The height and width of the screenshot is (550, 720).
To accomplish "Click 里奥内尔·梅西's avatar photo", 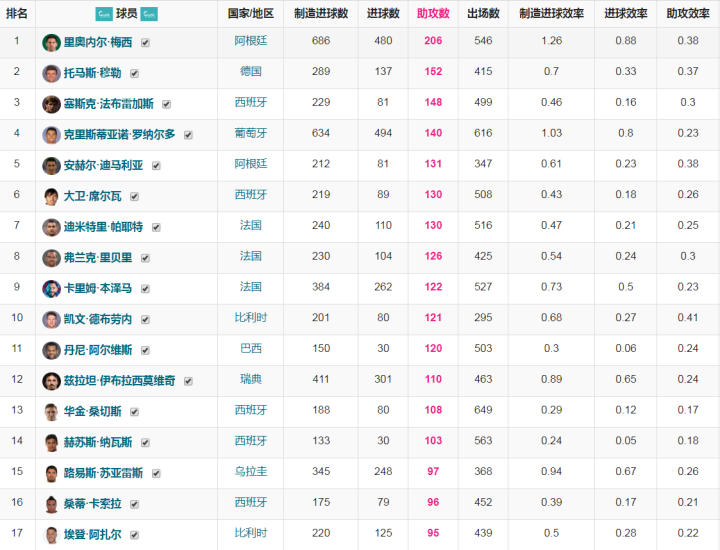I will (x=51, y=42).
